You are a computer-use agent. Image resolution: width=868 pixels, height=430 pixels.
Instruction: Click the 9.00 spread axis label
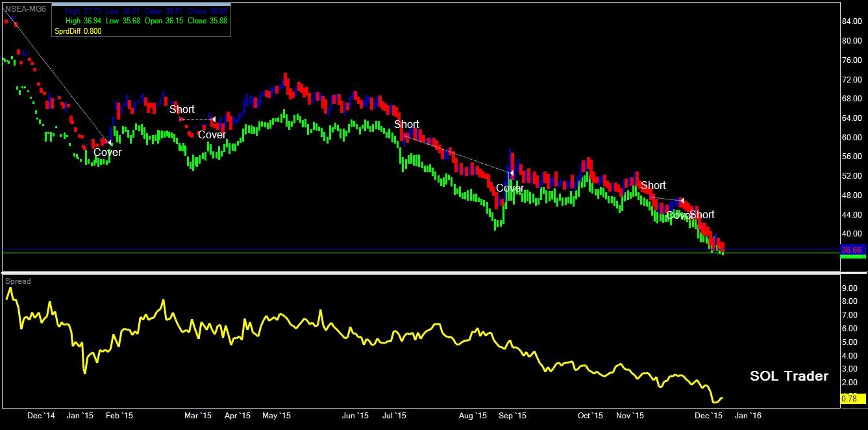click(x=849, y=288)
